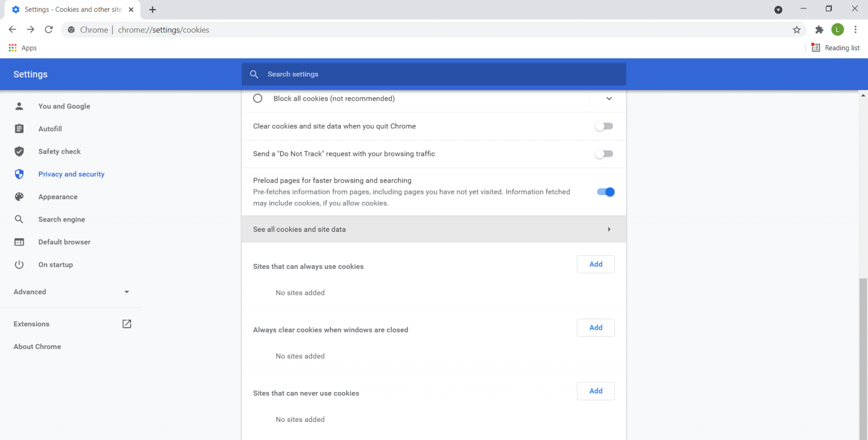Screen dimensions: 868x440
Task: Open the Appearance palette icon in sidebar
Action: coord(19,196)
